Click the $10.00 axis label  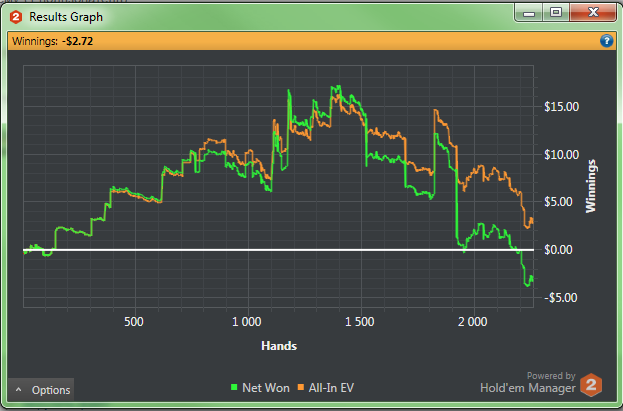point(561,155)
